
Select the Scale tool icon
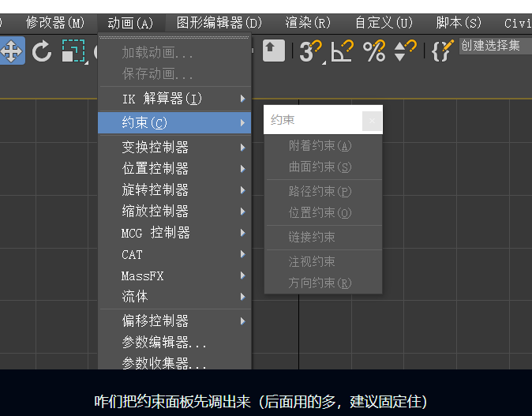[74, 51]
